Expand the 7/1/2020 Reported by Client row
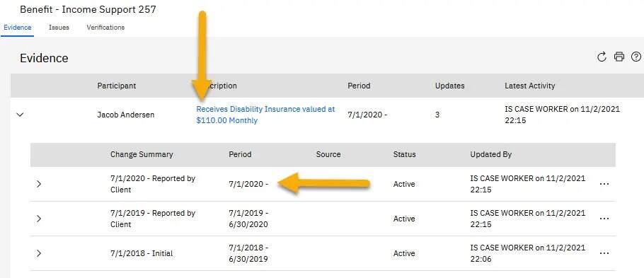This screenshot has width=644, height=278. tap(39, 184)
